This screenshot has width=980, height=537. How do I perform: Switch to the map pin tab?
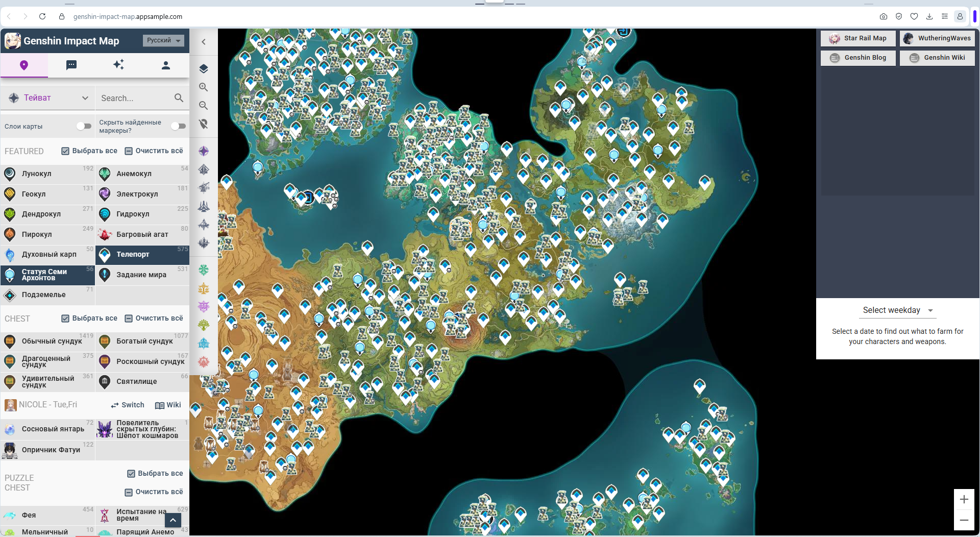[x=24, y=65]
